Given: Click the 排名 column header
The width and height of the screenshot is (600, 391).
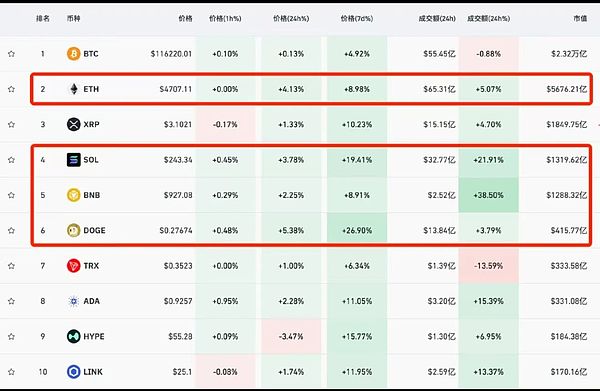Looking at the screenshot, I should tap(43, 18).
